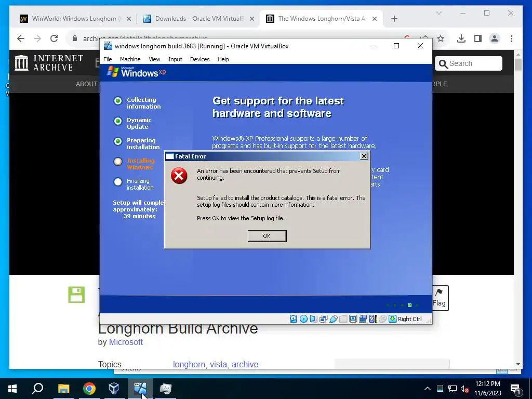This screenshot has height=399, width=532.
Task: Click page scrollbar down arrow
Action: [x=518, y=364]
